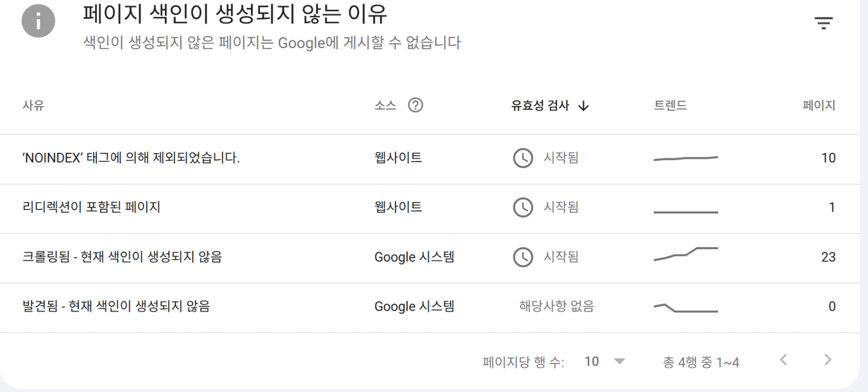Click the info icon beside the page title
The image size is (868, 392).
coord(38,21)
